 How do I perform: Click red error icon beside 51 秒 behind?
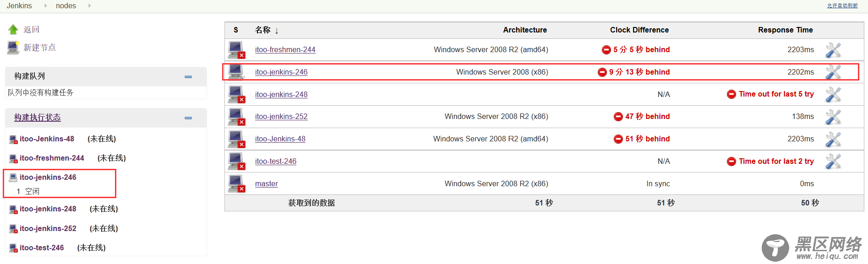pos(618,139)
